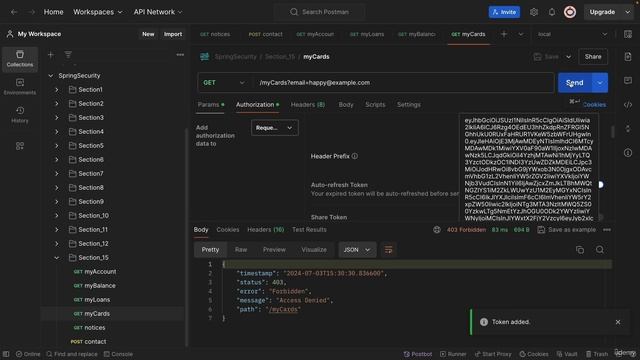Expand the Section5 folder
Image resolution: width=640 pixels, height=360 pixels.
coord(57,145)
